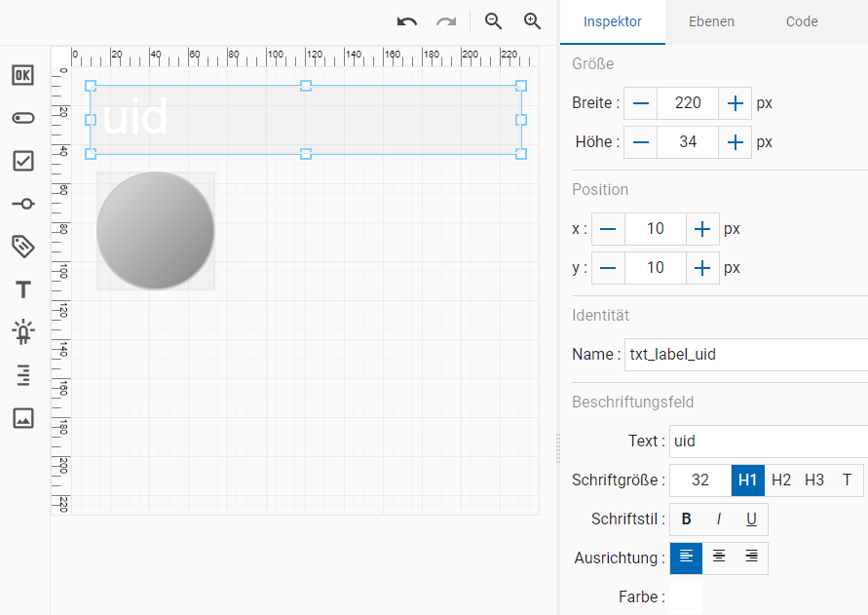Open the Code tab
Screen dimensions: 868x615
[802, 21]
